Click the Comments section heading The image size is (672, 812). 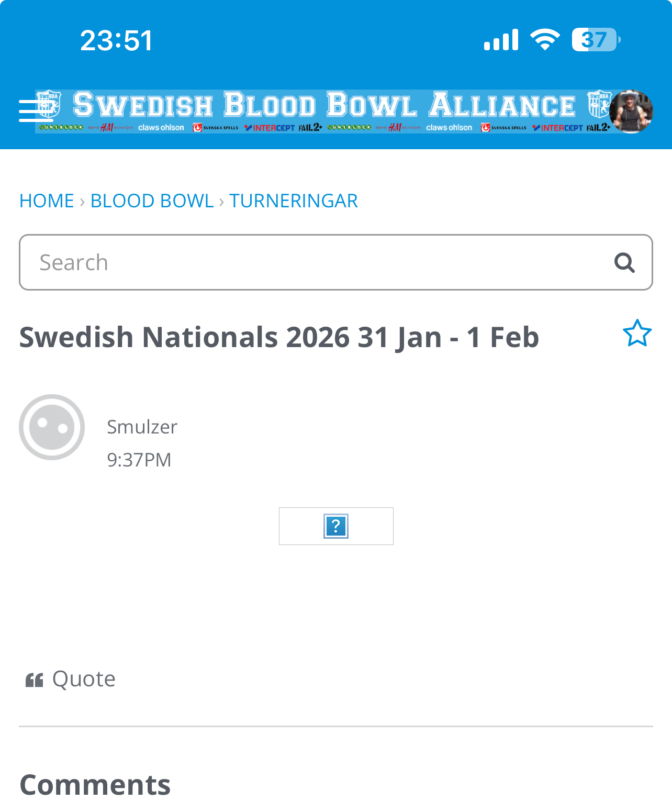tap(95, 785)
